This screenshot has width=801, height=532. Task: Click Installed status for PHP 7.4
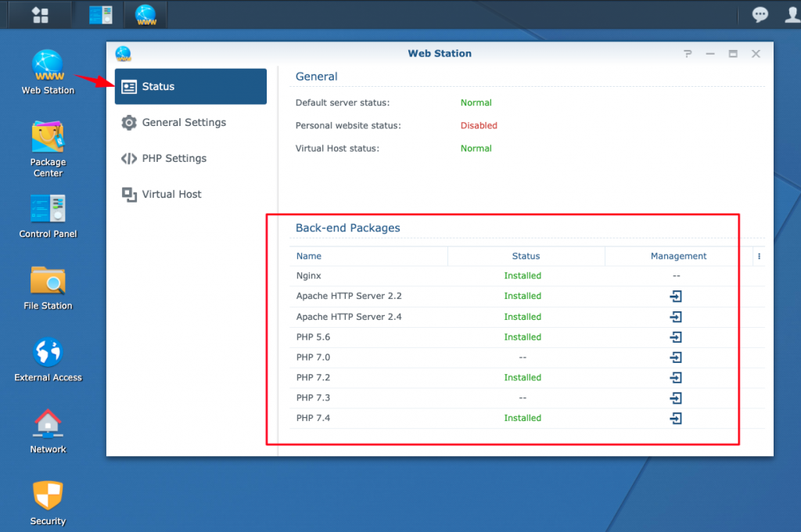[523, 418]
